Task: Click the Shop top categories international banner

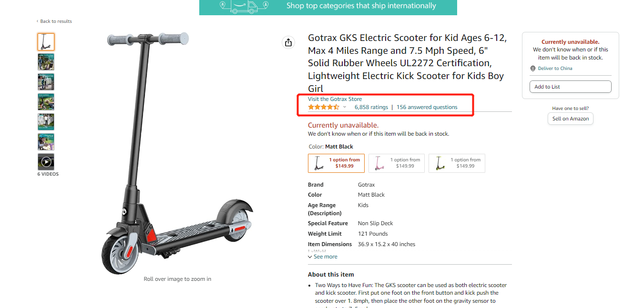Action: (328, 7)
